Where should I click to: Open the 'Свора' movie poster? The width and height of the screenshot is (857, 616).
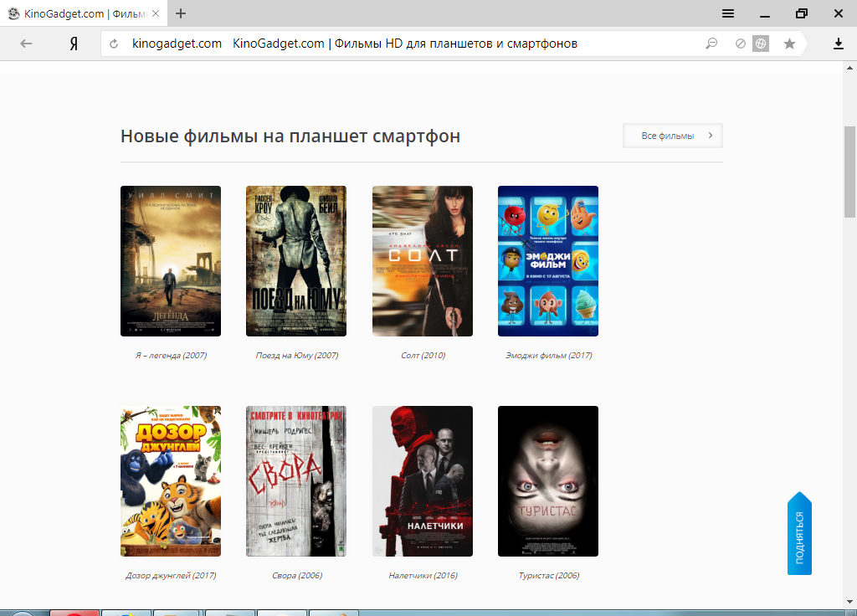tap(296, 481)
